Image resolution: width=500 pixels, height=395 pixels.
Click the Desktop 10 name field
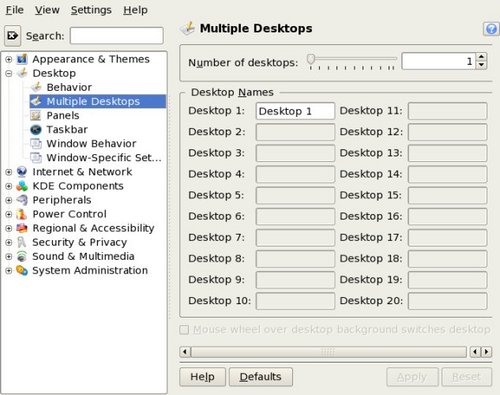click(295, 301)
